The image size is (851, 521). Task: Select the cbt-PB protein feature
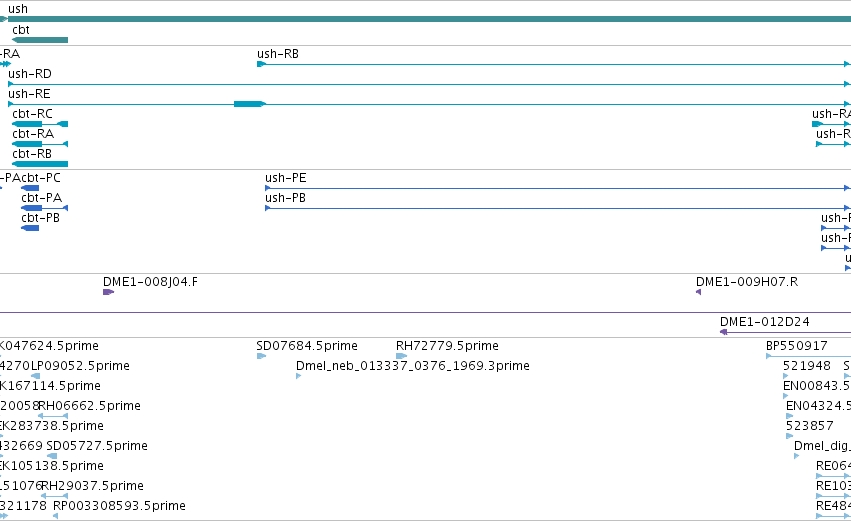[x=30, y=228]
